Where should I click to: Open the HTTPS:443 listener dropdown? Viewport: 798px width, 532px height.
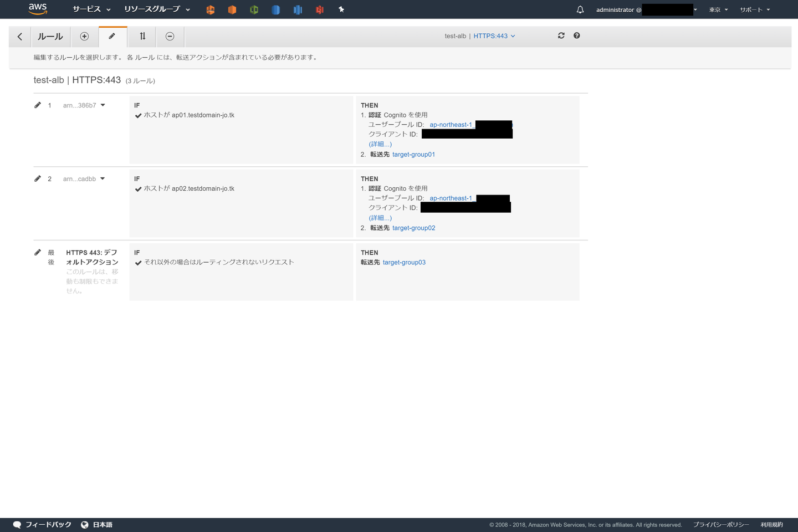coord(494,36)
